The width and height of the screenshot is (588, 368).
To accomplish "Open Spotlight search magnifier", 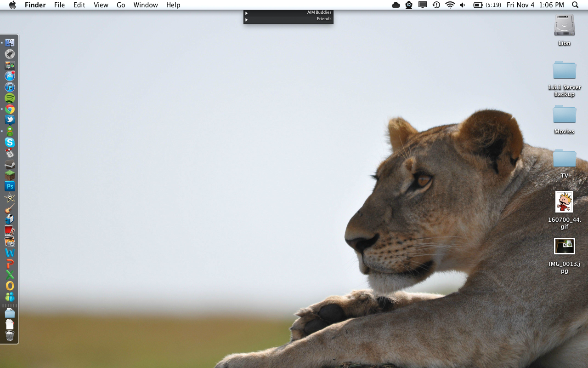I will pos(575,5).
